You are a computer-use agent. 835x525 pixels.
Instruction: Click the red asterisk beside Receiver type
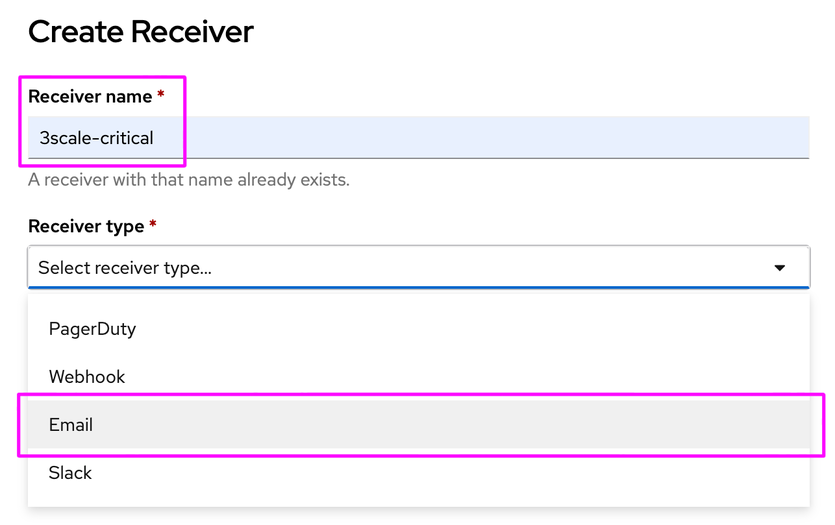click(x=153, y=226)
